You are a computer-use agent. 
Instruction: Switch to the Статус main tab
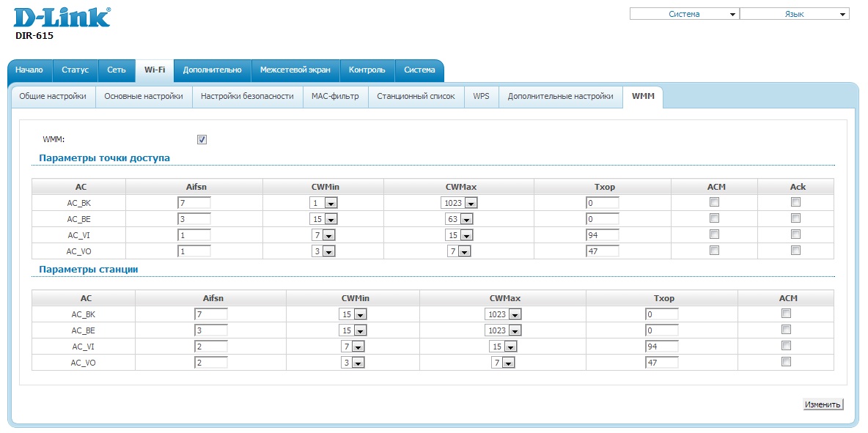coord(75,70)
